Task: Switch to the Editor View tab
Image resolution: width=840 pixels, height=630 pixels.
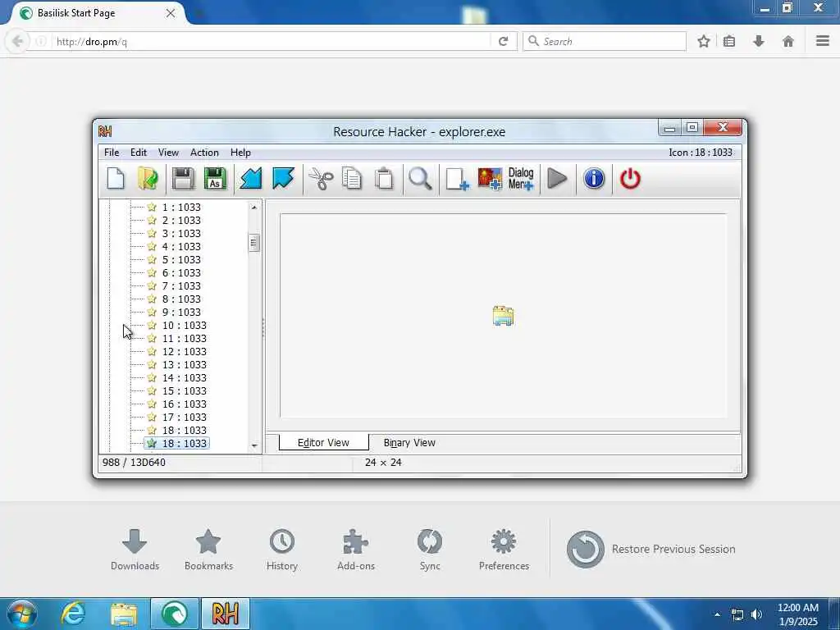Action: click(x=323, y=442)
